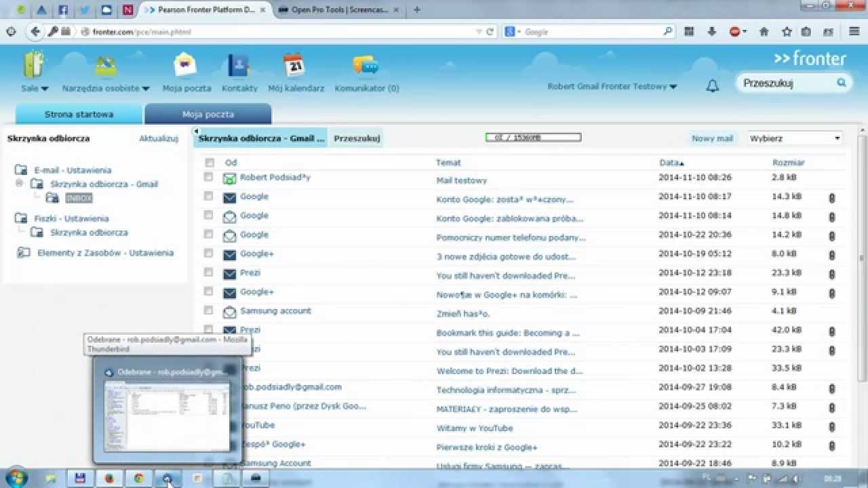Tick the select-all checkbox in header
Image resolution: width=868 pixels, height=488 pixels.
210,163
